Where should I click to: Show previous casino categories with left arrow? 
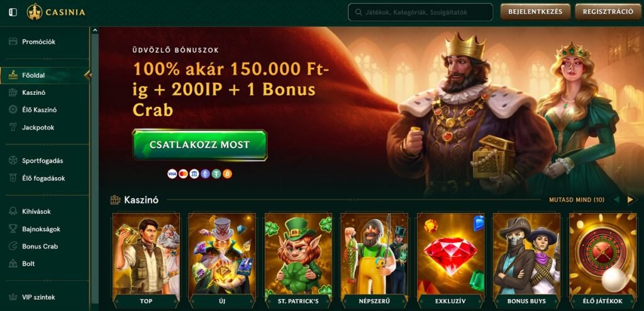pyautogui.click(x=616, y=200)
